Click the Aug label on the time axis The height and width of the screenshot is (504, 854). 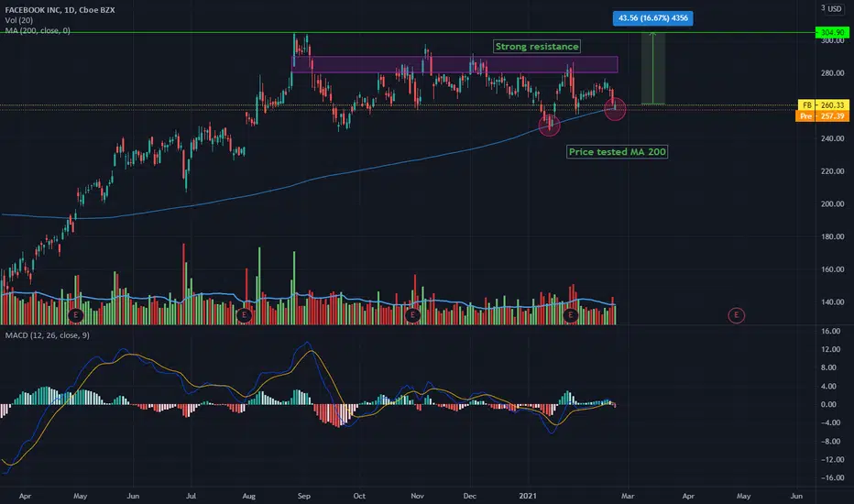click(x=249, y=496)
